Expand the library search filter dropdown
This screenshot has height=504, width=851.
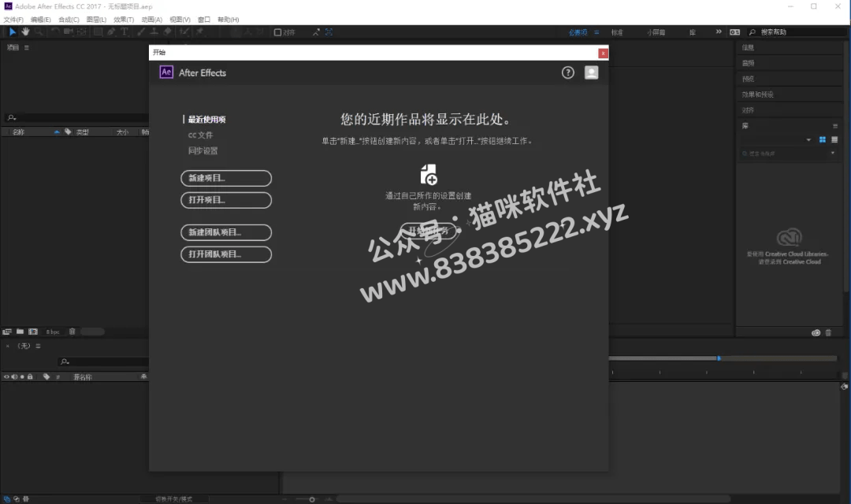[833, 154]
